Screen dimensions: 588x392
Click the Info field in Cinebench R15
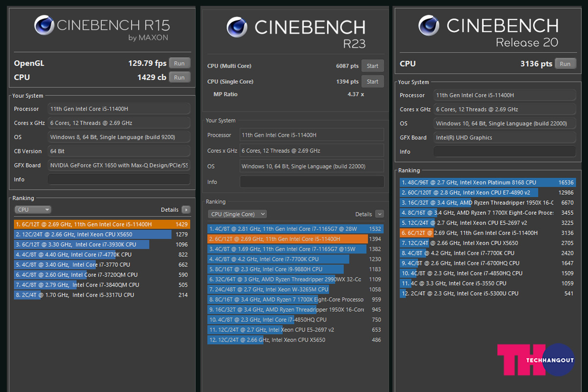(x=119, y=179)
